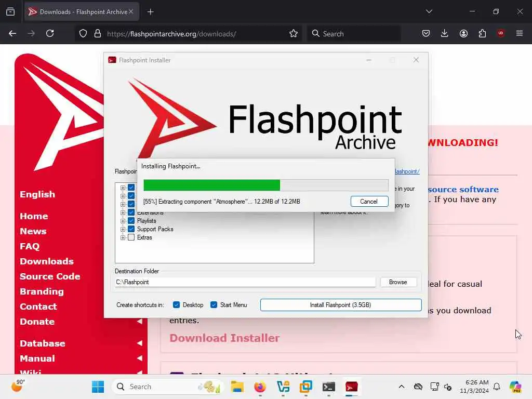Expand the Playlists tree node

coord(123,221)
